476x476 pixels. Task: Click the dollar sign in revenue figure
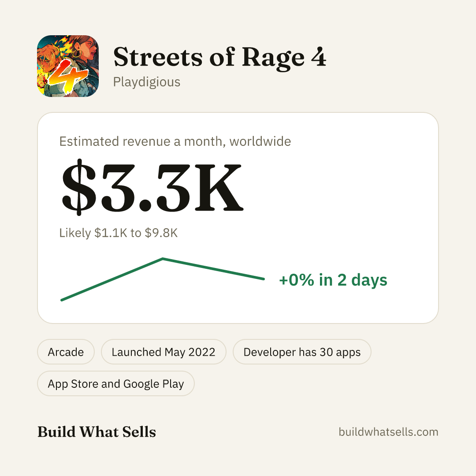click(x=79, y=187)
